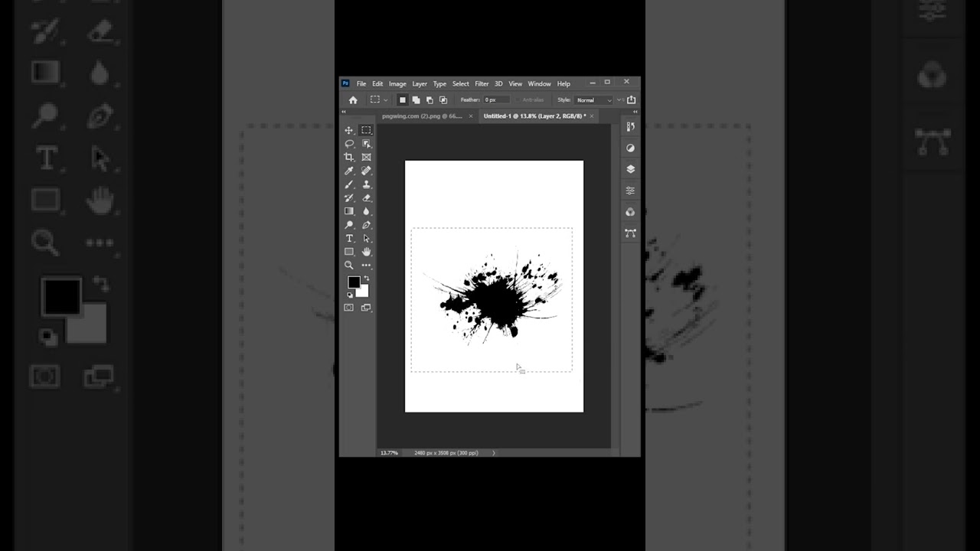
Task: Open the Select menu
Action: click(x=461, y=83)
